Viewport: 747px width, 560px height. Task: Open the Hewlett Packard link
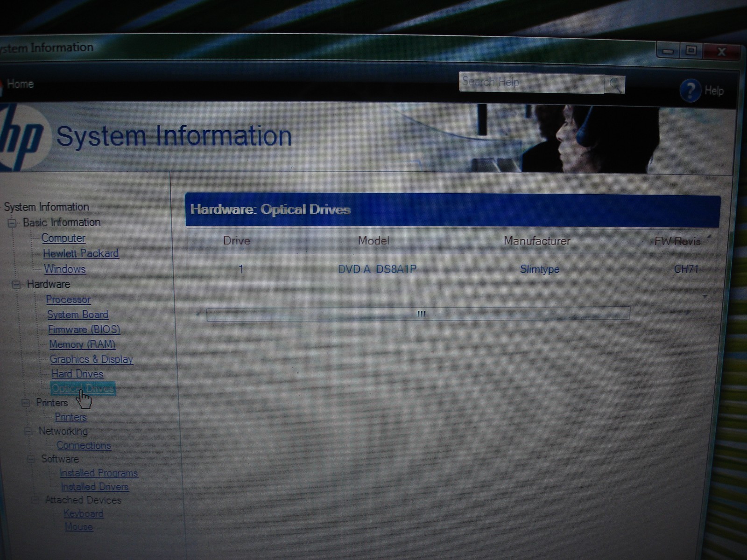(81, 253)
